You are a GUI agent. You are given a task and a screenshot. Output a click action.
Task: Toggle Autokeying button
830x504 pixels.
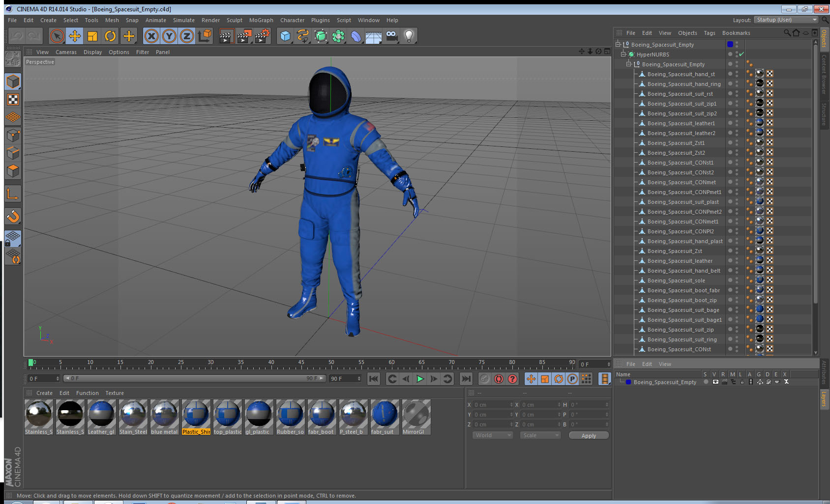pos(499,379)
